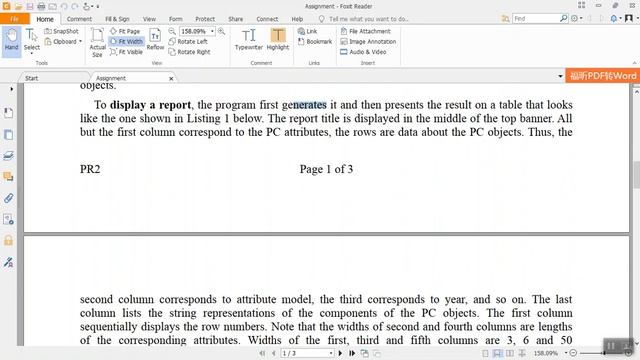Open the Pages thumbnail side panel

(8, 134)
